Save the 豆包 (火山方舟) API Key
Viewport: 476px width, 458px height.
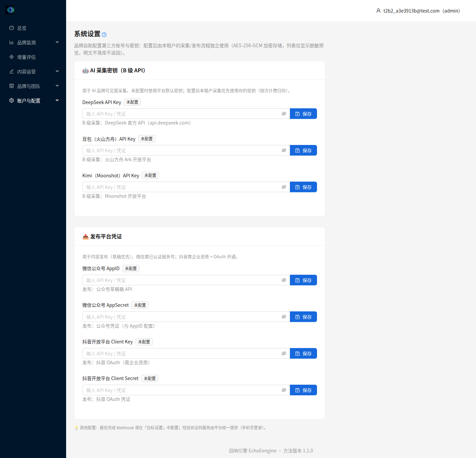click(x=303, y=151)
